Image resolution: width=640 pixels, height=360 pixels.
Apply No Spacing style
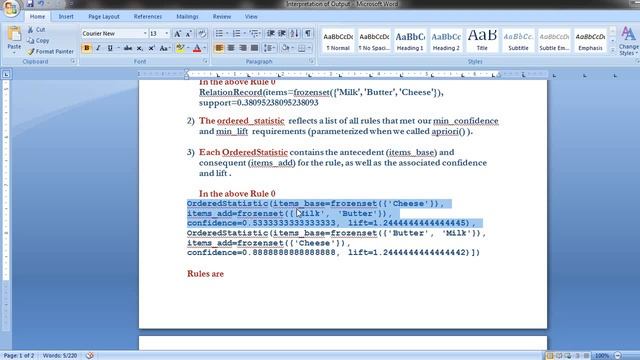(x=374, y=41)
